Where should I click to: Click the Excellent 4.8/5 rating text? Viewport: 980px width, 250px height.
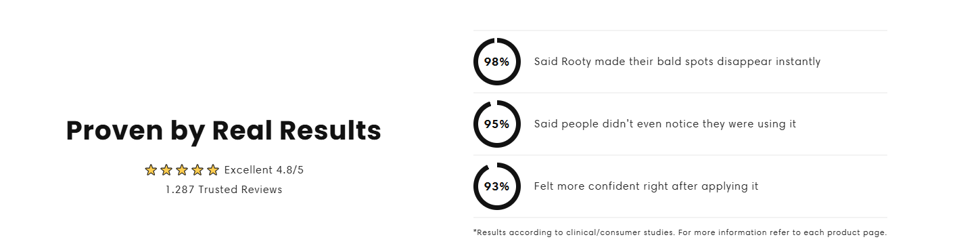tap(264, 170)
